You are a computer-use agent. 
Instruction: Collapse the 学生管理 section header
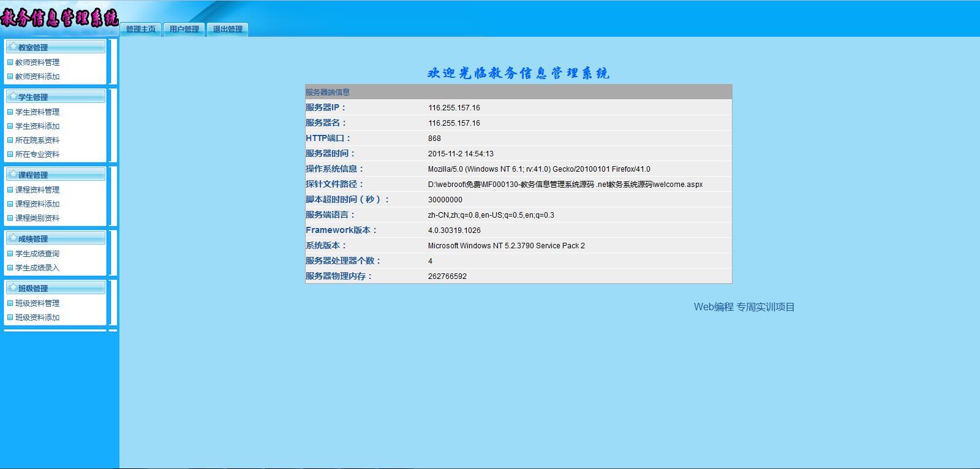pos(56,97)
